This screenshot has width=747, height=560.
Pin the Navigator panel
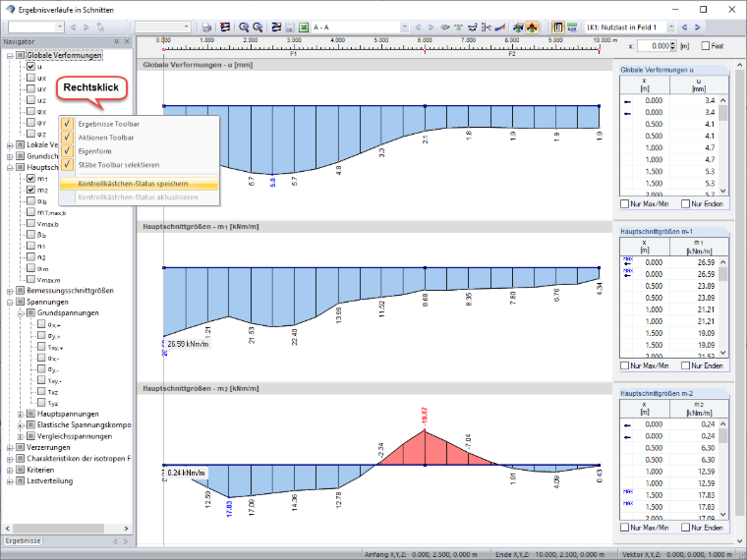(x=117, y=42)
